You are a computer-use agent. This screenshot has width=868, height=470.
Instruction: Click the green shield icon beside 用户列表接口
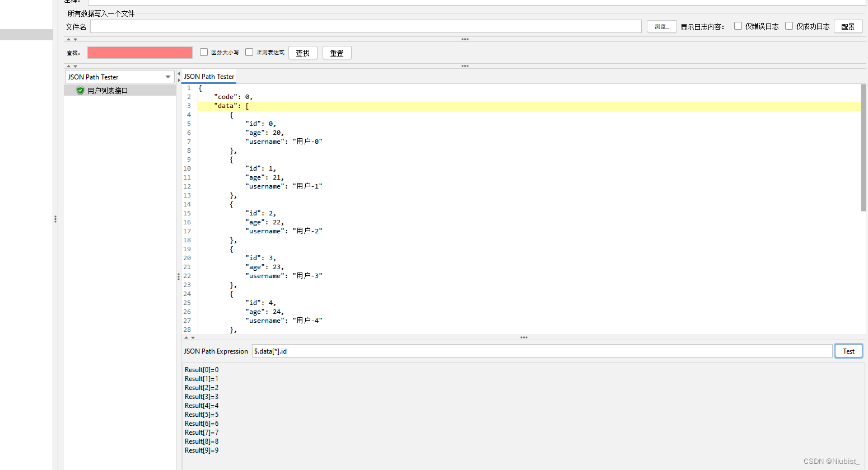coord(80,91)
